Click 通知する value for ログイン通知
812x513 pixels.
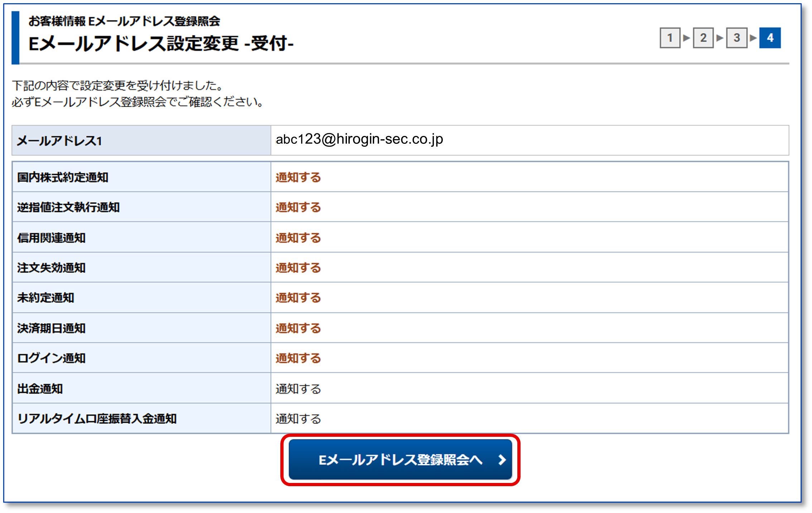coord(298,358)
